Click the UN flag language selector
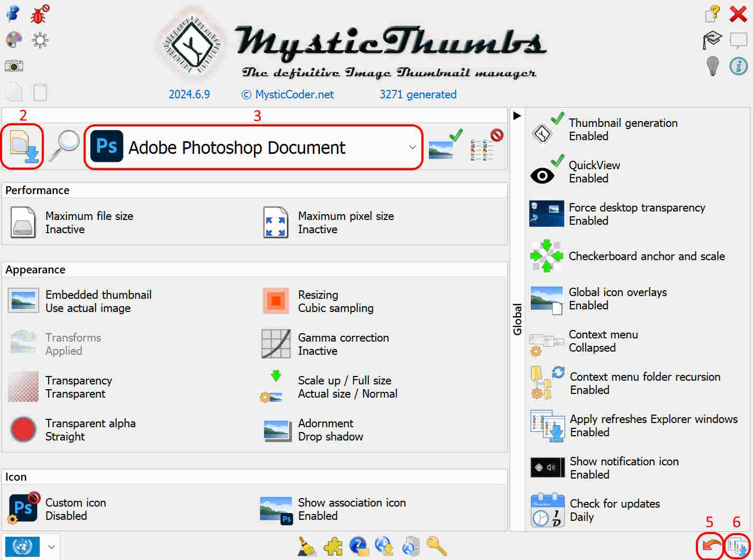 pyautogui.click(x=22, y=546)
